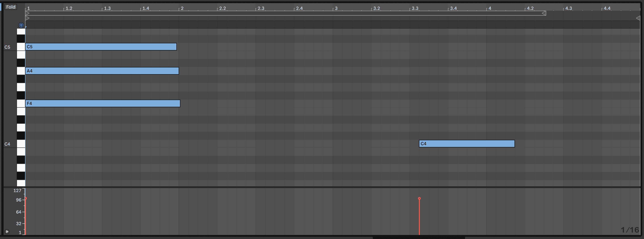
Task: Click the loop start bracket marker
Action: (x=27, y=13)
